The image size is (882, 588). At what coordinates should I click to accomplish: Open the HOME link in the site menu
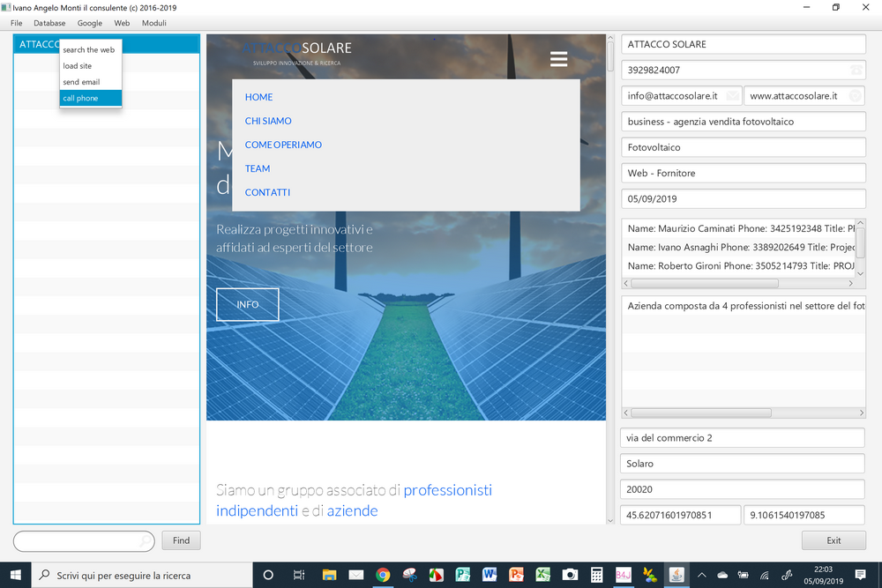(258, 97)
